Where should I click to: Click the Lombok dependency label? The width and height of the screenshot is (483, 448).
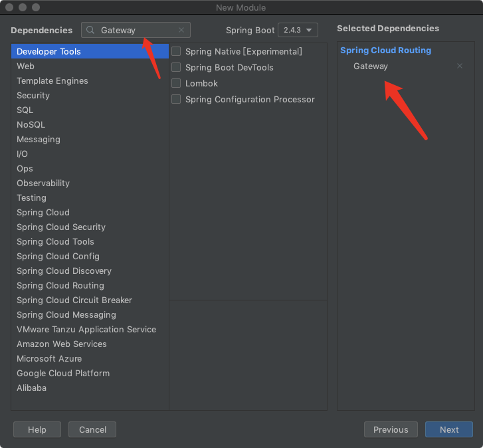click(201, 84)
